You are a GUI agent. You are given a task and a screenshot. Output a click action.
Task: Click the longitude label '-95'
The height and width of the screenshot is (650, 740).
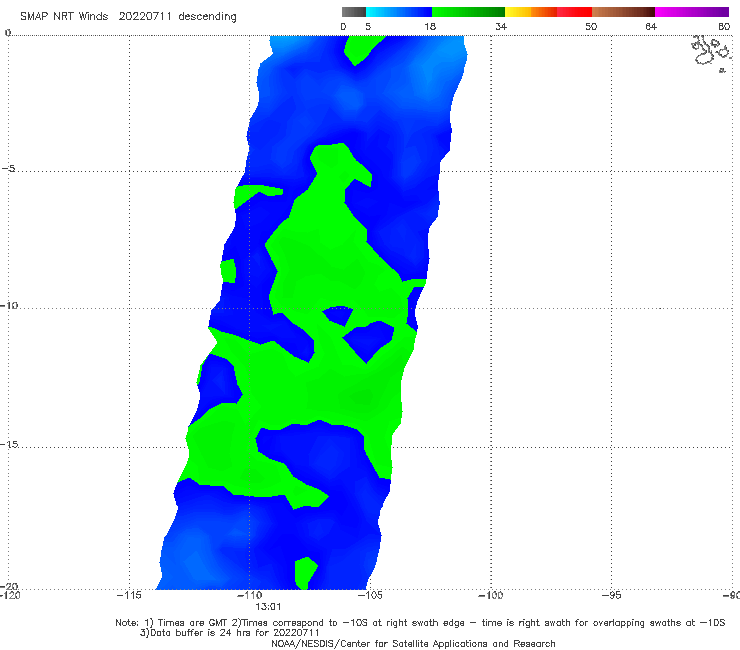click(612, 595)
